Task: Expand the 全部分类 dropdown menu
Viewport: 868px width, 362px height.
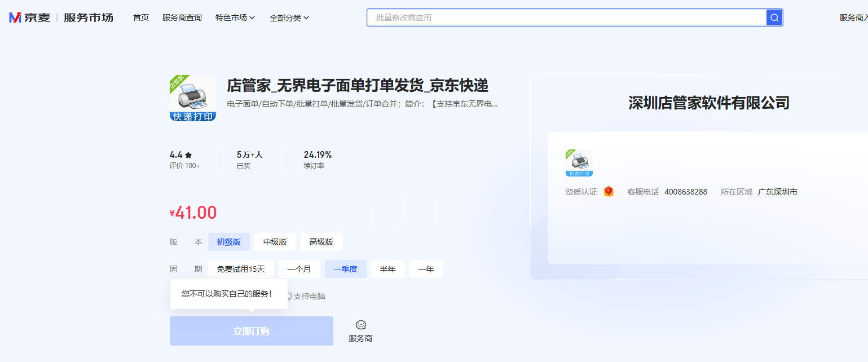Action: point(289,17)
